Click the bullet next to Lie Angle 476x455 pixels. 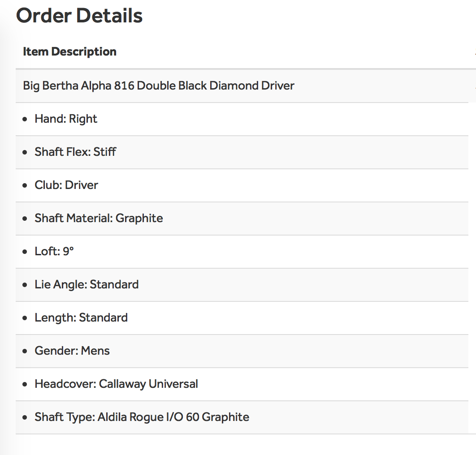coord(25,285)
